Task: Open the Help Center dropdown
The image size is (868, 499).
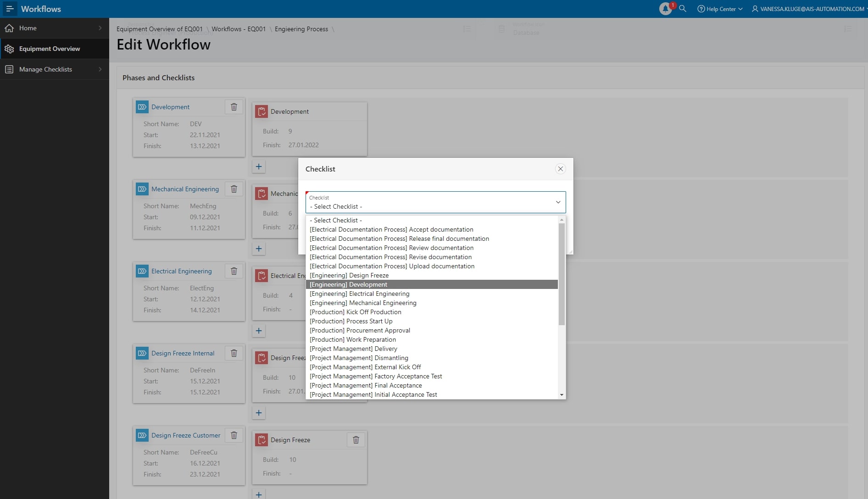Action: 720,9
